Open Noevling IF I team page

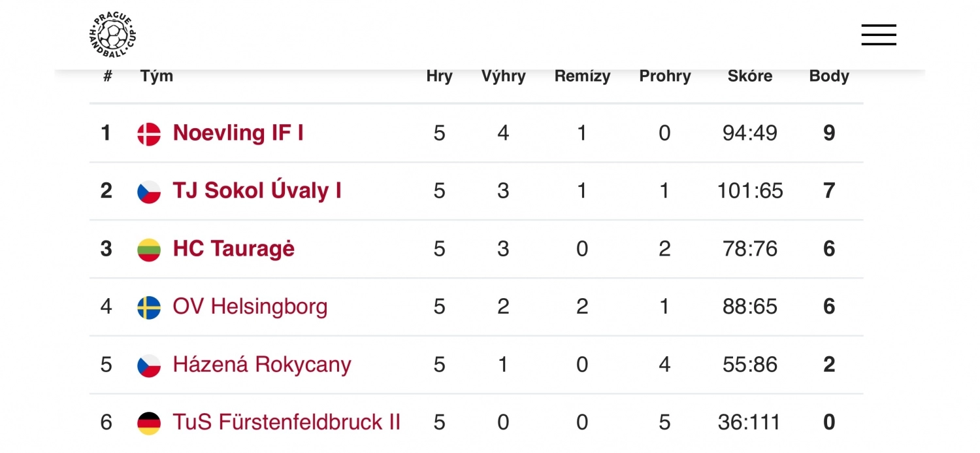pyautogui.click(x=238, y=133)
